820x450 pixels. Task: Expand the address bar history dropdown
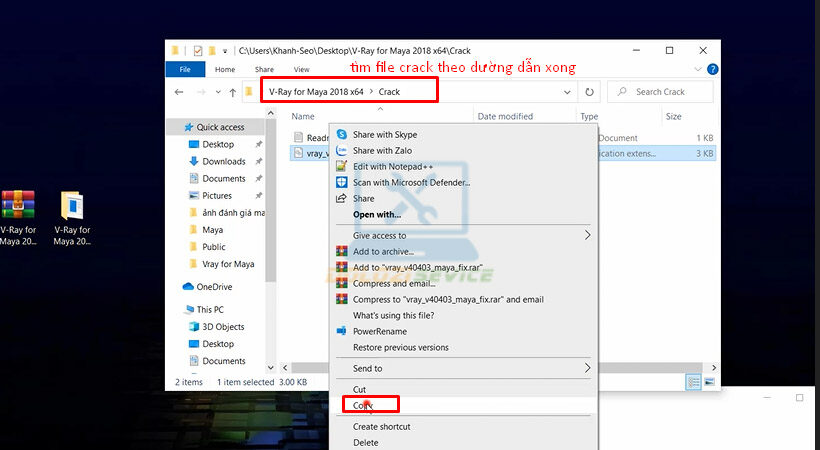tap(567, 92)
